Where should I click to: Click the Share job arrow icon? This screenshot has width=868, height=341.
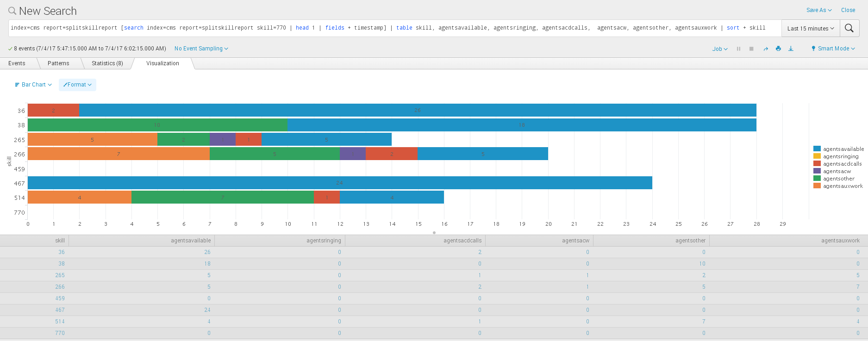pos(766,49)
